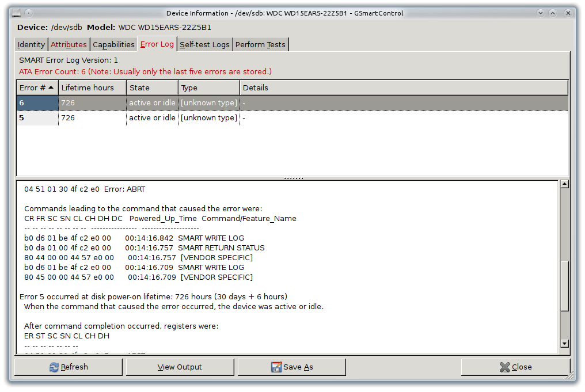Sort by Lifetime hours column header

pos(92,87)
